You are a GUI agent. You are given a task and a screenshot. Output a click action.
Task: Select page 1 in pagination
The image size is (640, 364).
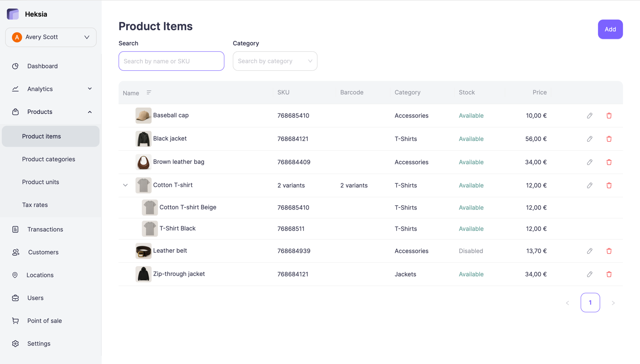[x=590, y=303]
